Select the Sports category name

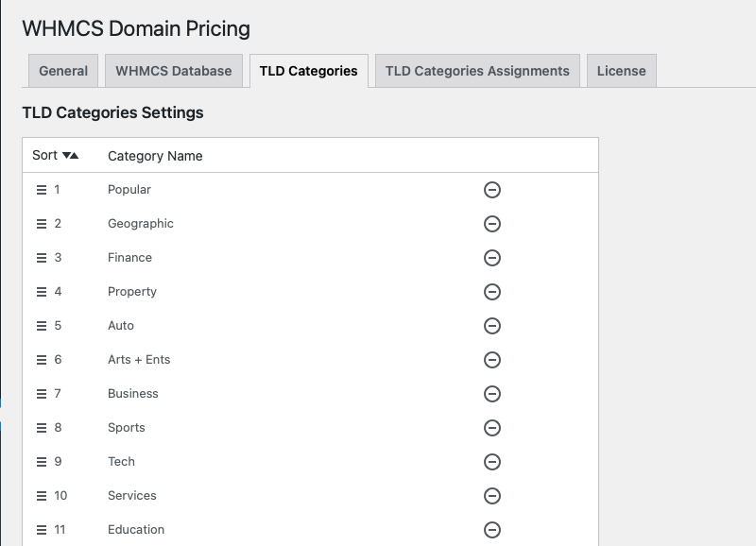[x=127, y=428]
